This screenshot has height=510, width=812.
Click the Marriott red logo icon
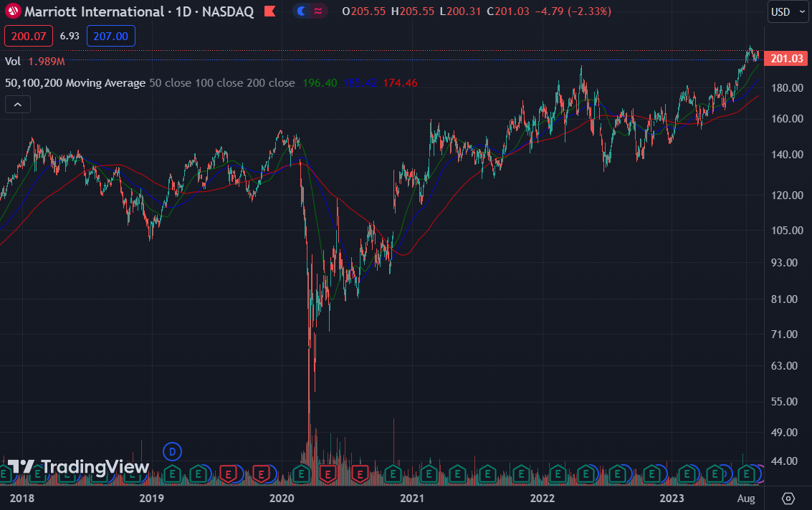click(x=13, y=11)
